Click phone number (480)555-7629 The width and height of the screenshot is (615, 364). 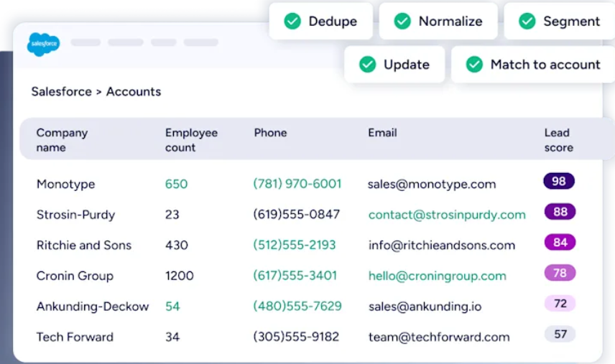[297, 306]
